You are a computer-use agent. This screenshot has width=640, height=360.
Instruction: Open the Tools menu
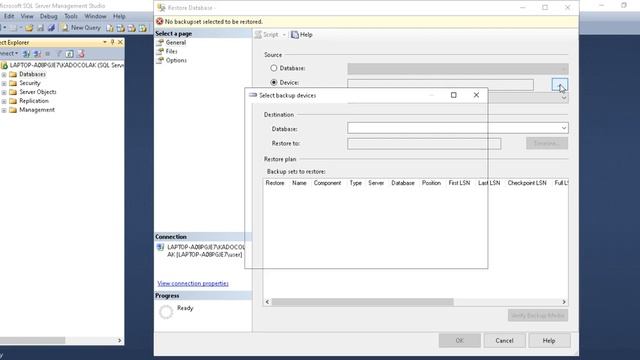tap(71, 16)
